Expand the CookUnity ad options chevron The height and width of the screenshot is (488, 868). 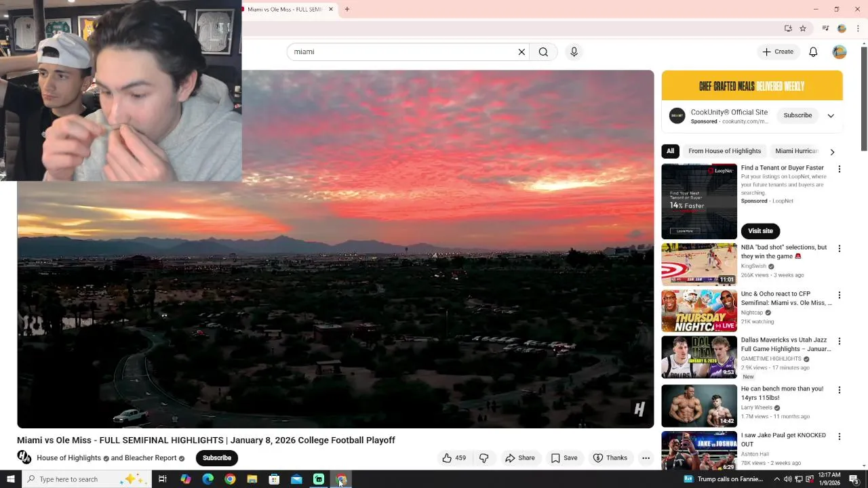831,116
